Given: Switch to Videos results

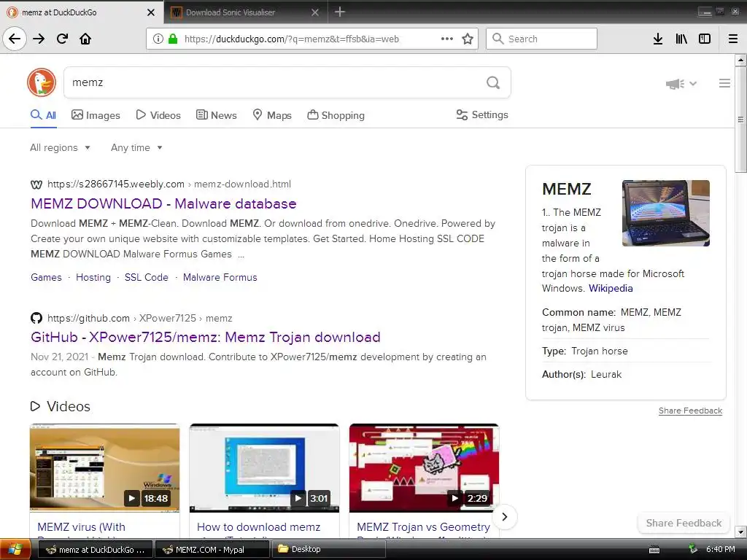Looking at the screenshot, I should [158, 115].
